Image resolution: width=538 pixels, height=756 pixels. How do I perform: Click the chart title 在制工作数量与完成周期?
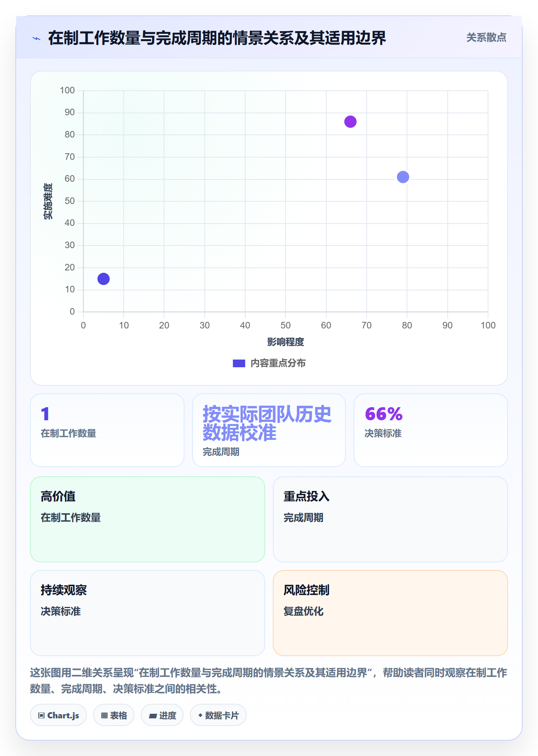pos(217,38)
